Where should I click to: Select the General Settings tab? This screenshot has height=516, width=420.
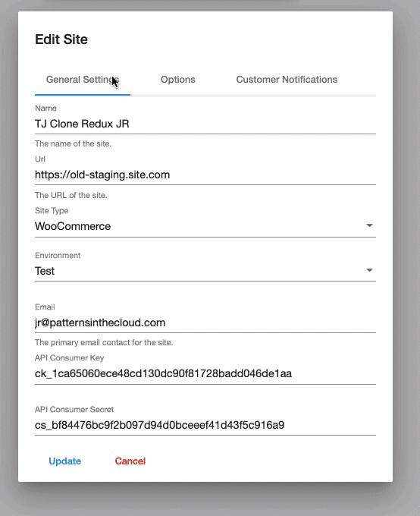tap(82, 80)
